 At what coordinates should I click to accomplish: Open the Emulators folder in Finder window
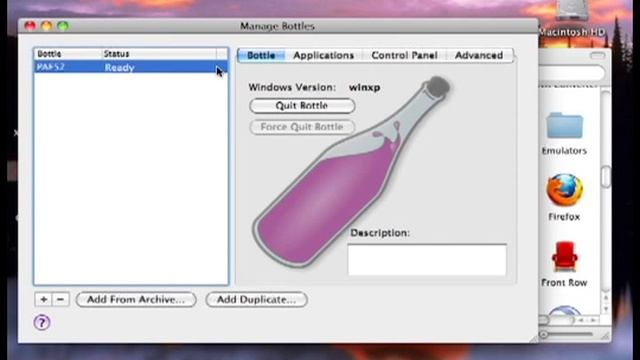click(x=564, y=133)
